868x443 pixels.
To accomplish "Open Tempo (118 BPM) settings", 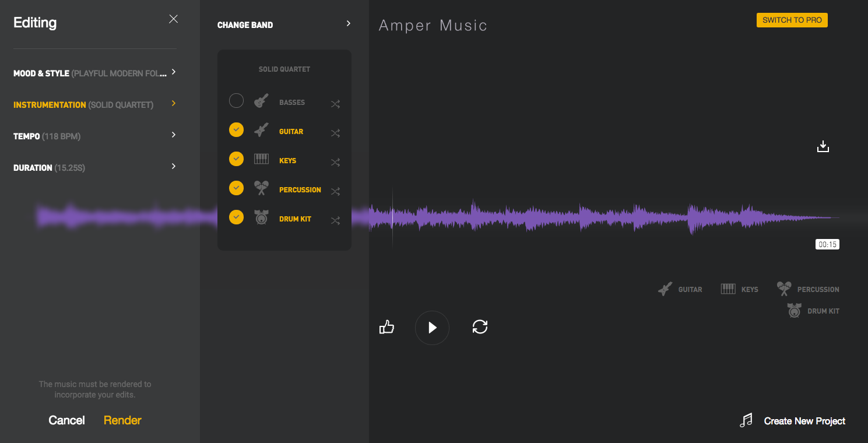I will (95, 136).
